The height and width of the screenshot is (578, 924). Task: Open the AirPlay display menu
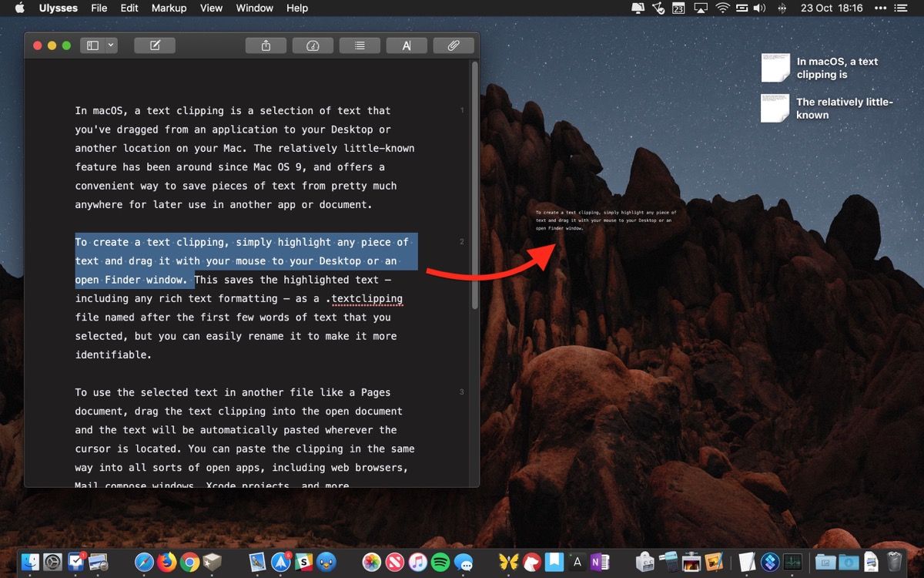[700, 8]
